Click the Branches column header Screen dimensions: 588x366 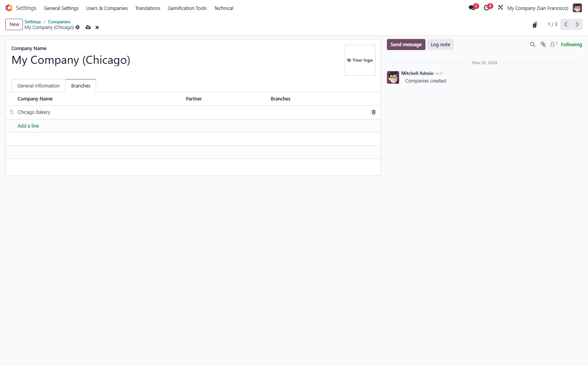tap(280, 99)
